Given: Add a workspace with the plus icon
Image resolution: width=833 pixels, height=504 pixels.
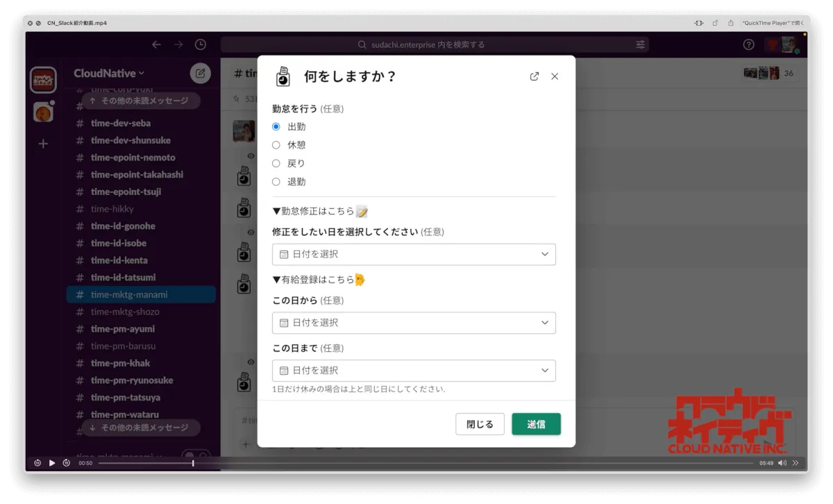Looking at the screenshot, I should pyautogui.click(x=43, y=144).
